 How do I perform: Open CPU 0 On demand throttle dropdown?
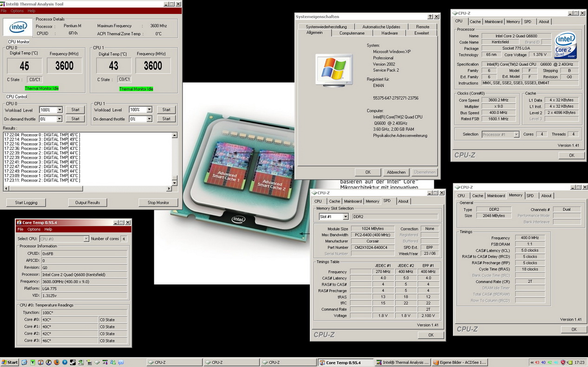click(59, 119)
